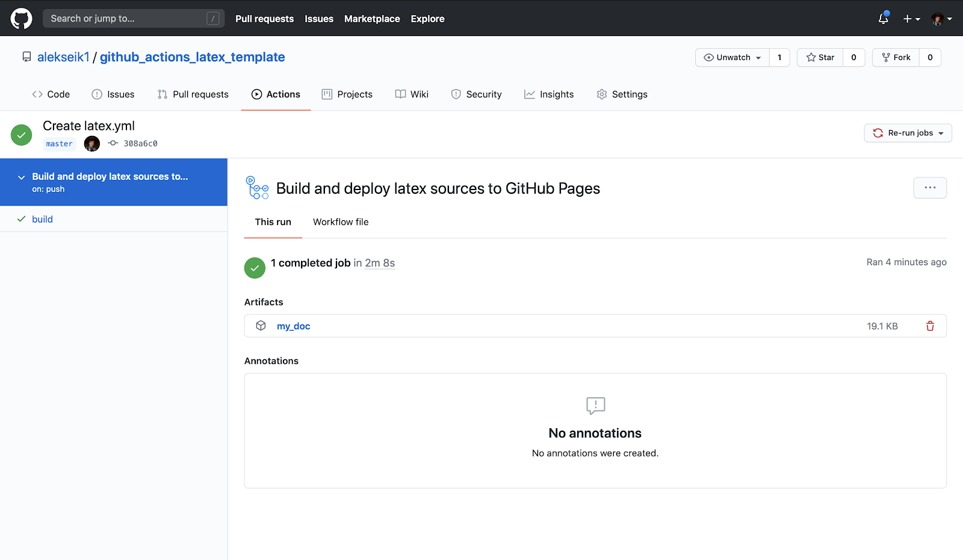Click the No annotations speech-bubble icon
Screen dimensions: 963x560
point(595,405)
